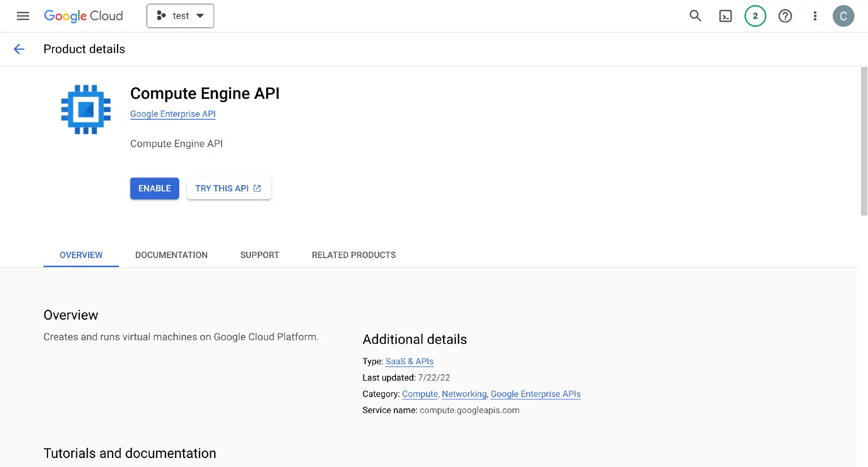Click the TRY THIS API button
Viewport: 868px width, 467px height.
point(229,189)
